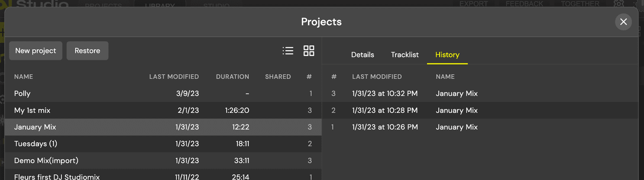Sort projects by Last Modified column
Viewport: 644px width, 180px height.
(174, 77)
